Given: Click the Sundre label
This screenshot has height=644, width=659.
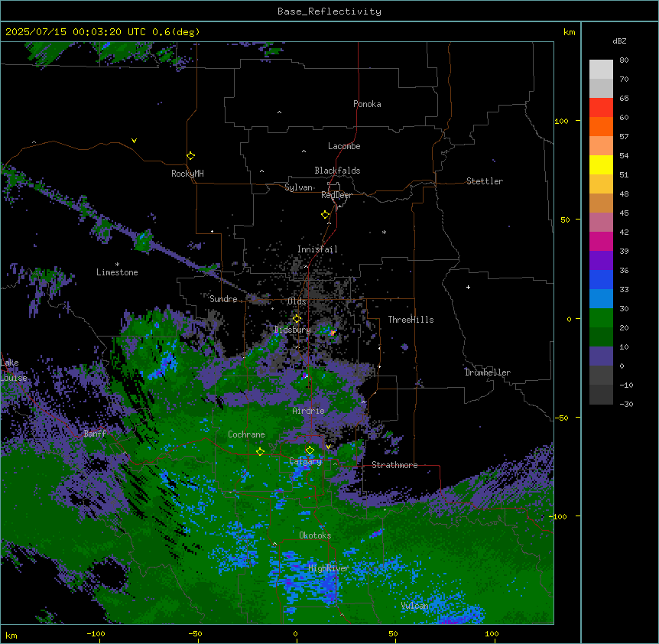Looking at the screenshot, I should (223, 299).
